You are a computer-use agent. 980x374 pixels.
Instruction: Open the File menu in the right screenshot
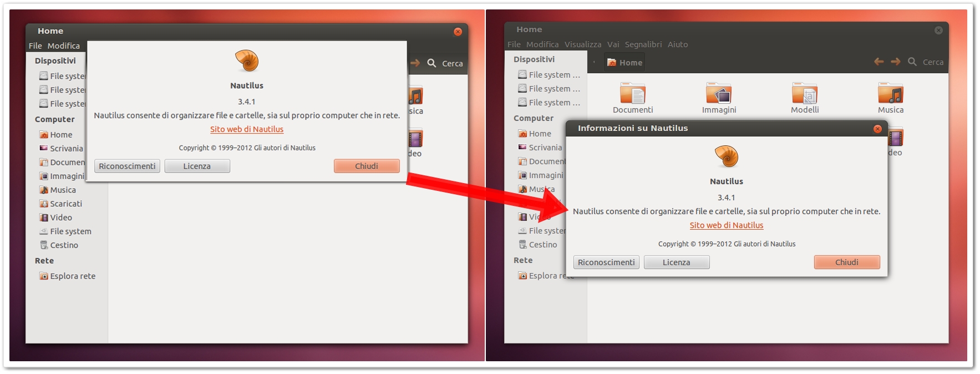point(514,44)
